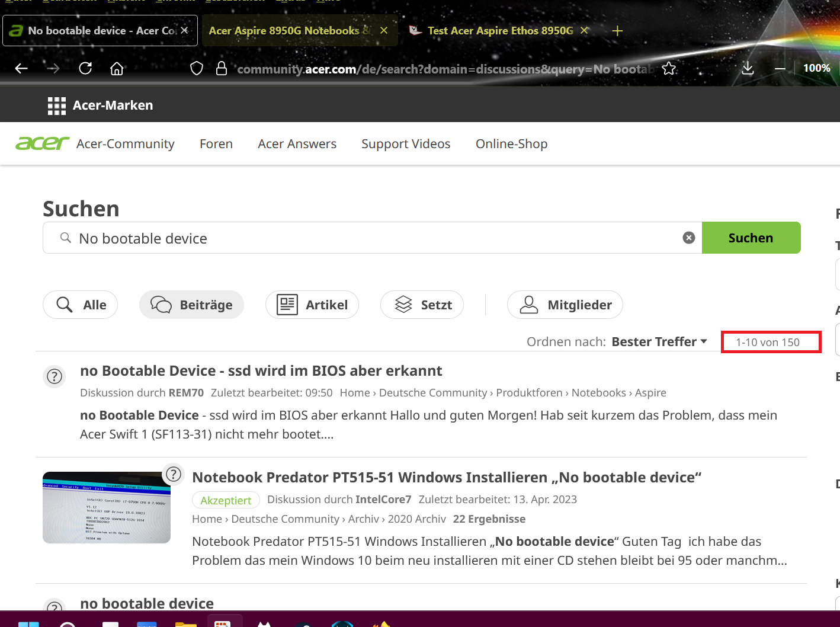This screenshot has width=840, height=627.
Task: Open Deutsche Community breadcrumb in IntelCore7 result
Action: pyautogui.click(x=286, y=519)
